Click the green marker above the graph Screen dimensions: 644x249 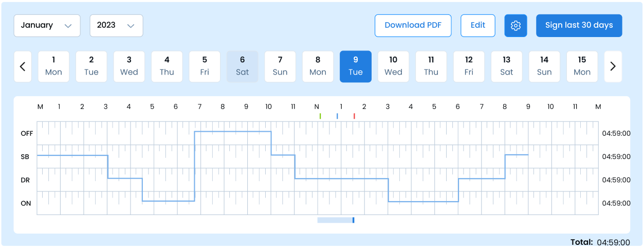[320, 116]
